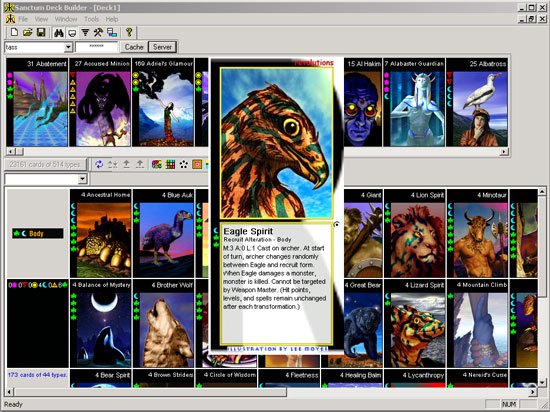
Task: Click the Eagle Spirit enlarged card artwork
Action: 276,143
